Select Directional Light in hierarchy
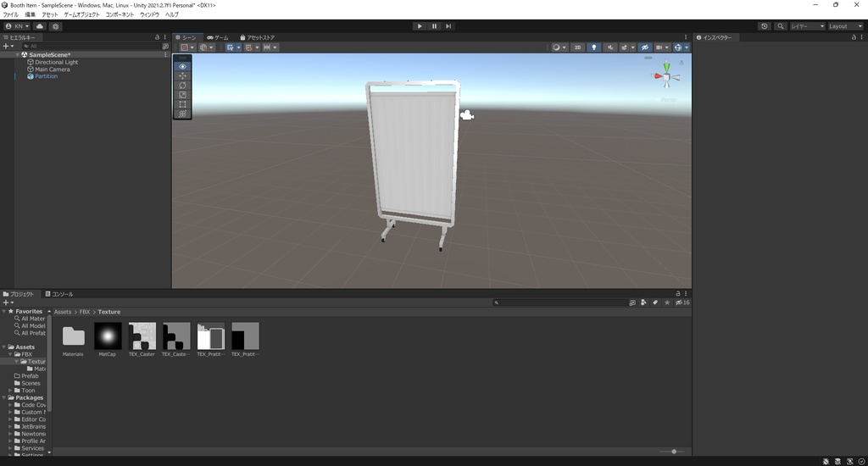 pos(56,62)
